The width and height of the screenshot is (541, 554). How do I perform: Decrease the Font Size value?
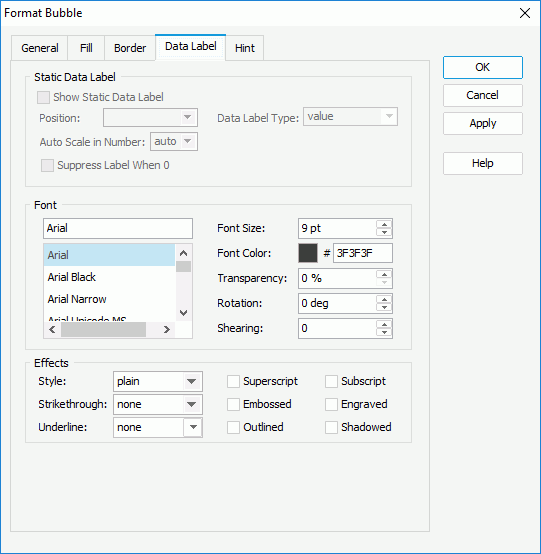pos(384,232)
